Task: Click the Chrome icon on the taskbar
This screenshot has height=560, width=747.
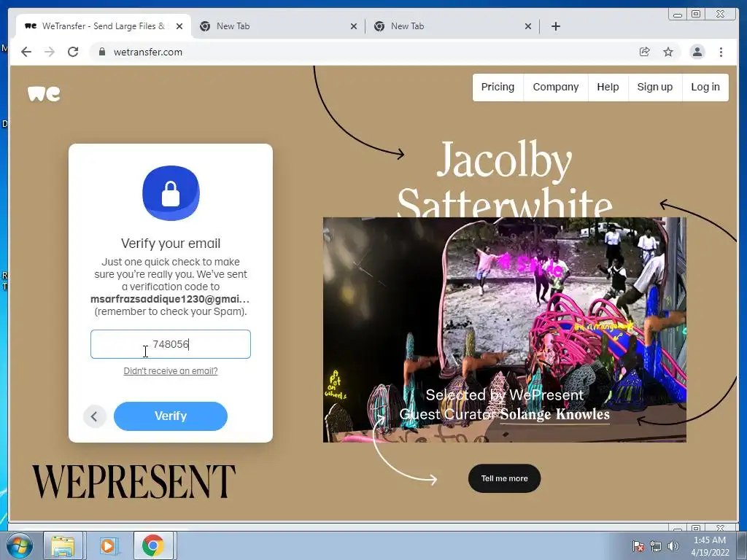Action: click(153, 545)
